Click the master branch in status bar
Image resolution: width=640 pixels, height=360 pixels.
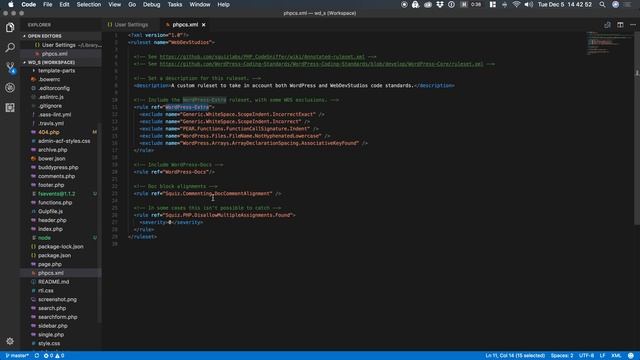pos(17,356)
